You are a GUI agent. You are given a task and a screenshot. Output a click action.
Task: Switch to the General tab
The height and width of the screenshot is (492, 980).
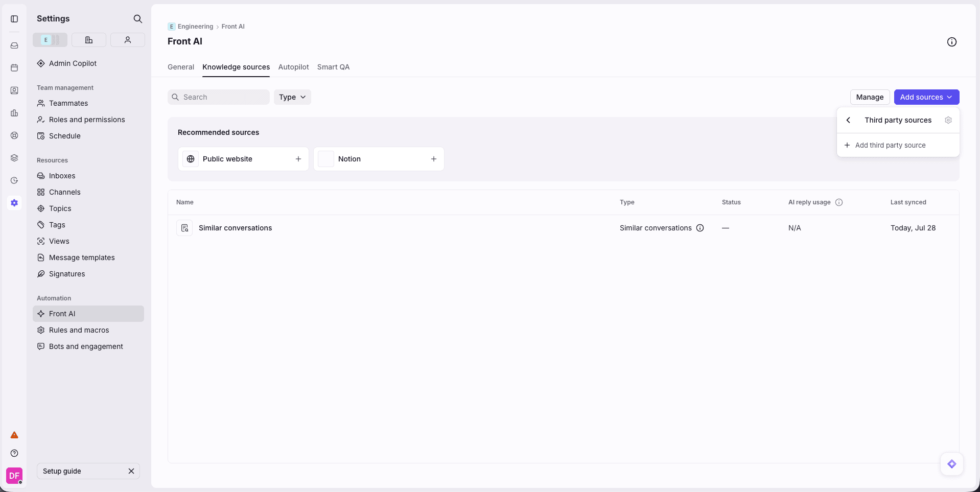tap(181, 67)
